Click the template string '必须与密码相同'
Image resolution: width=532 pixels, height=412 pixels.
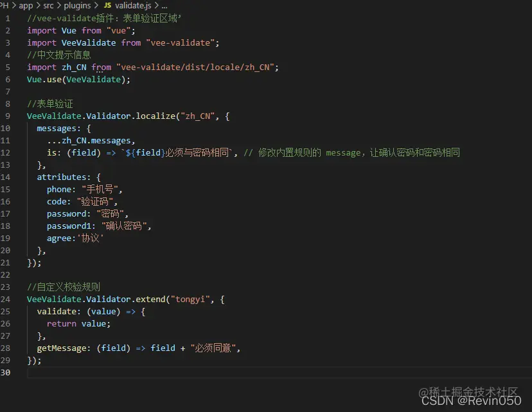coord(197,153)
